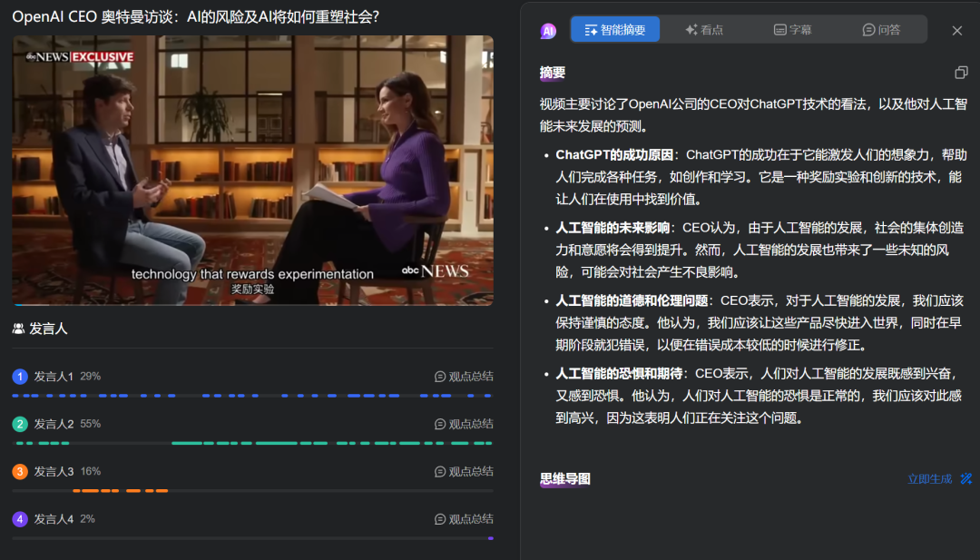Screen dimensions: 980x560
Task: Click the purple AI assistant logo icon
Action: (x=548, y=30)
